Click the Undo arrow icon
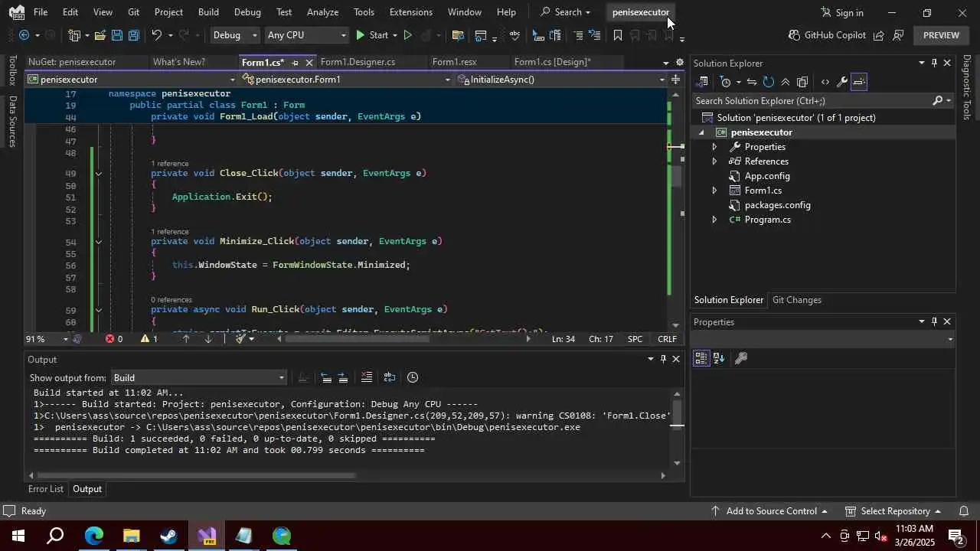The width and height of the screenshot is (980, 551). pos(156,35)
